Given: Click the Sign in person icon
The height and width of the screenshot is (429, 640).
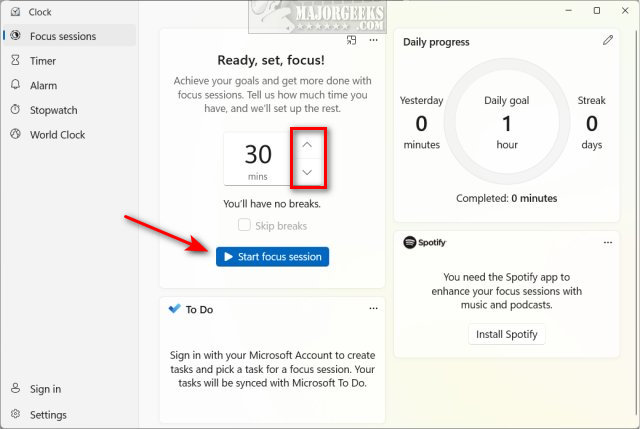Looking at the screenshot, I should coord(15,388).
